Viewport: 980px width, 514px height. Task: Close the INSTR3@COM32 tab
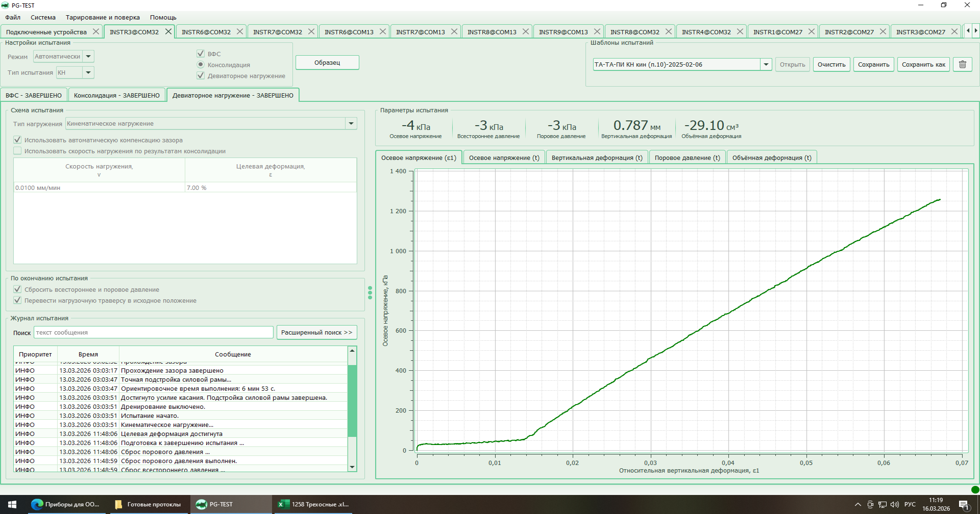point(168,31)
